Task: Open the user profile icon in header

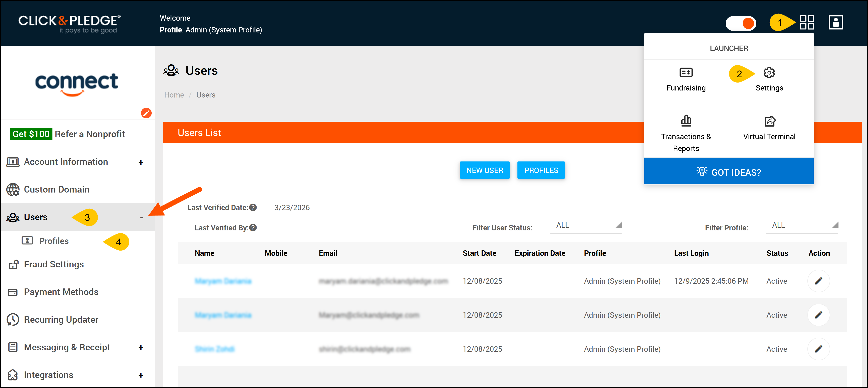Action: click(x=836, y=22)
